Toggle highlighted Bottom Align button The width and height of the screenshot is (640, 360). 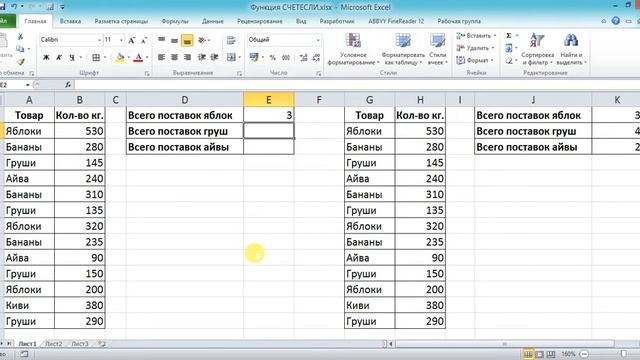187,40
